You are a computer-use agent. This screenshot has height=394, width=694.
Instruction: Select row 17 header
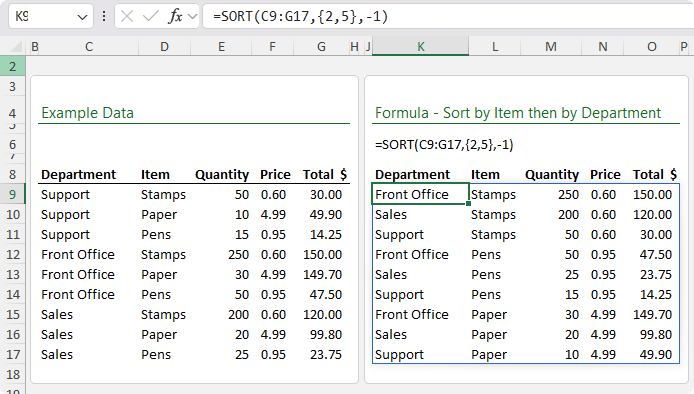pos(12,355)
